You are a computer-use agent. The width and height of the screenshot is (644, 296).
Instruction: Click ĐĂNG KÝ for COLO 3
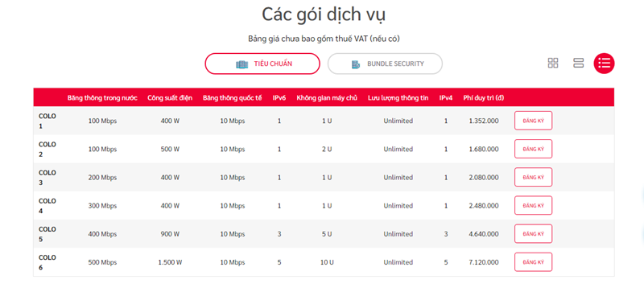pyautogui.click(x=533, y=177)
